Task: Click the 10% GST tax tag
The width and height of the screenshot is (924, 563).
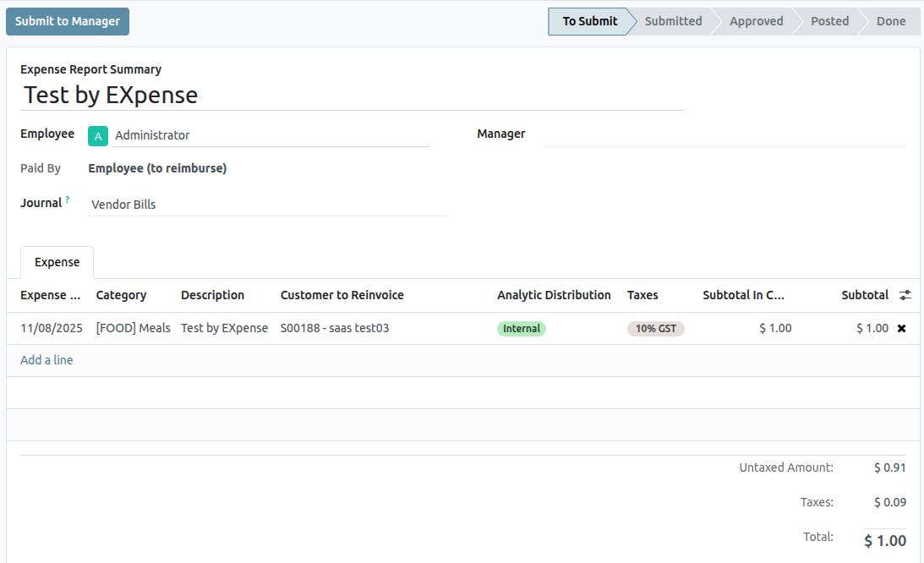Action: 655,329
